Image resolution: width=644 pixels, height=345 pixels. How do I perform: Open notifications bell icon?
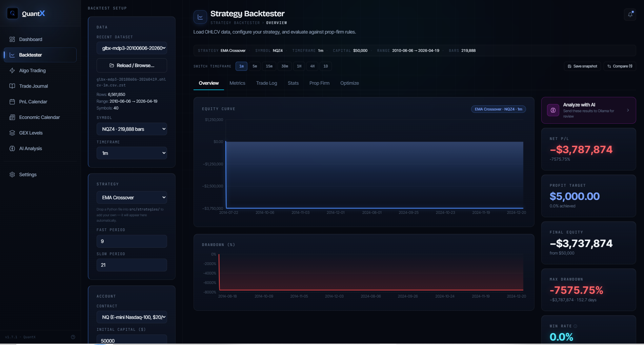tap(630, 15)
